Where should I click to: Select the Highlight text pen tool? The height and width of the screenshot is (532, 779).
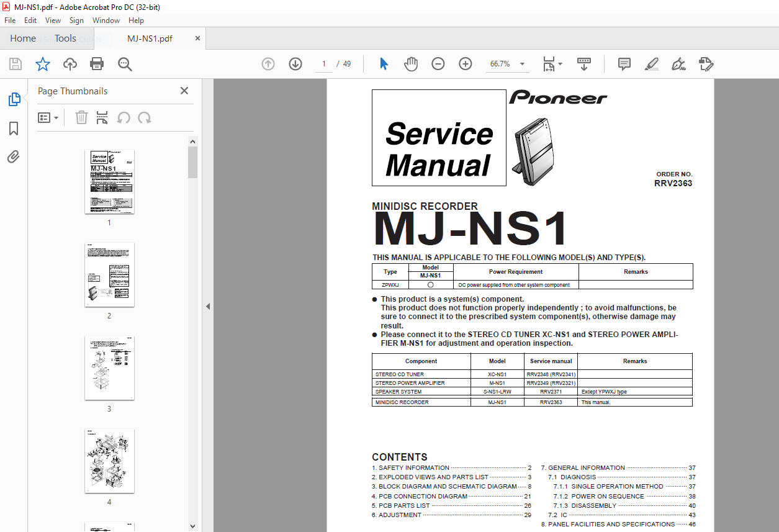651,64
